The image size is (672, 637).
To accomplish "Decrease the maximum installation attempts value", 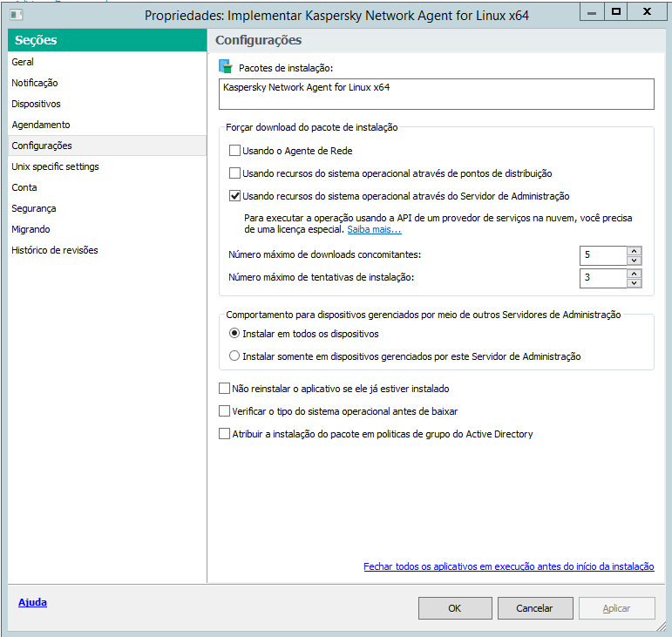I will (634, 283).
